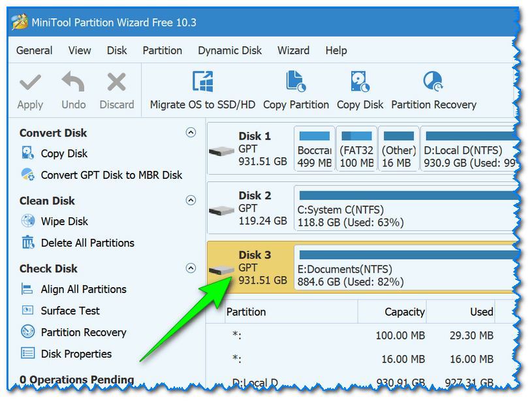
Task: Click the Capacity column header
Action: pyautogui.click(x=405, y=312)
